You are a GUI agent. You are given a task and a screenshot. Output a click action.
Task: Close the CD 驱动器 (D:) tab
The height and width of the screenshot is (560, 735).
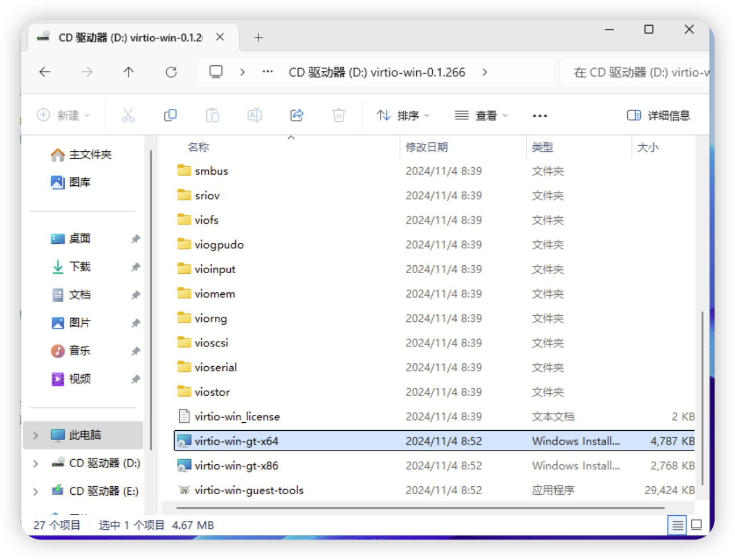click(220, 37)
